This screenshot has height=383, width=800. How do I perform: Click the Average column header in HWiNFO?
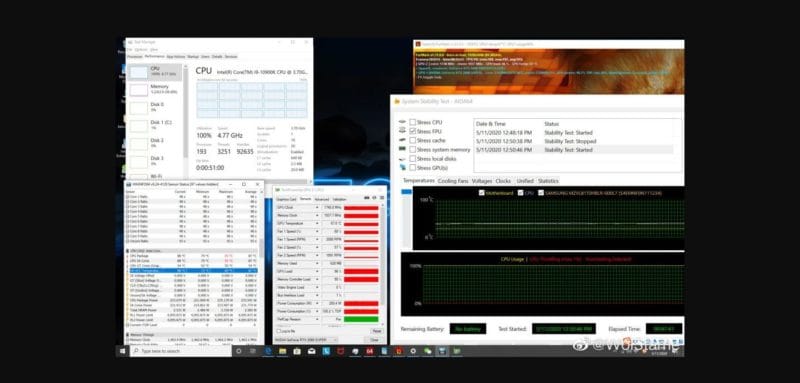(x=251, y=192)
